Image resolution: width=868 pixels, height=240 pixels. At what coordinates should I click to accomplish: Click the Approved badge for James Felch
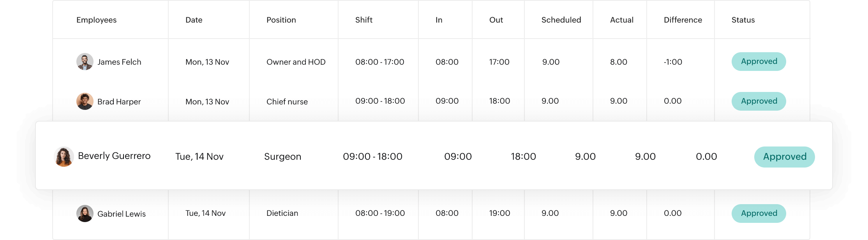point(759,62)
